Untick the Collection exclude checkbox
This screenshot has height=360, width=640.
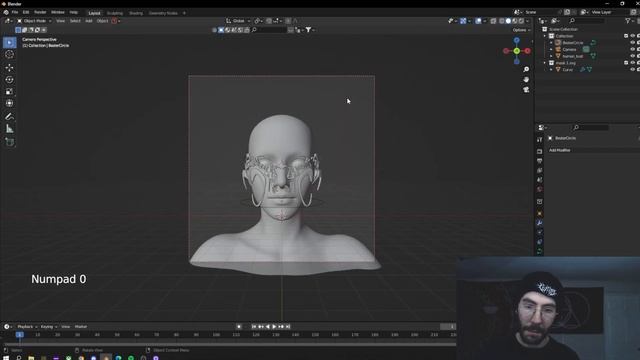click(626, 36)
